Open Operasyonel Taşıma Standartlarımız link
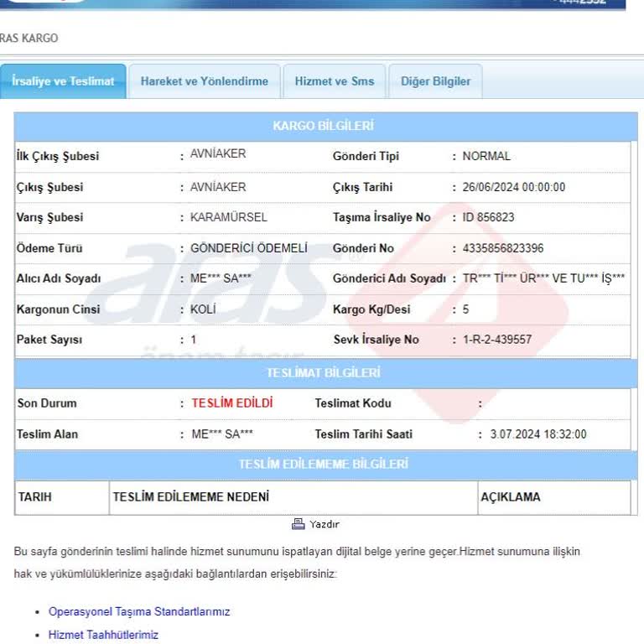Image resolution: width=644 pixels, height=644 pixels. [139, 611]
